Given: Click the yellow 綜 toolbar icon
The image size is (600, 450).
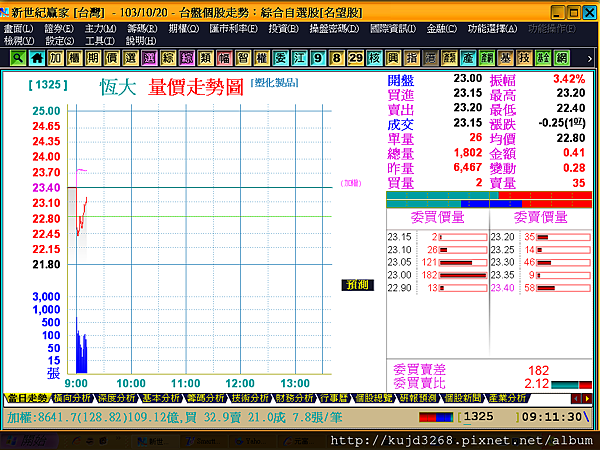Looking at the screenshot, I should coord(168,58).
